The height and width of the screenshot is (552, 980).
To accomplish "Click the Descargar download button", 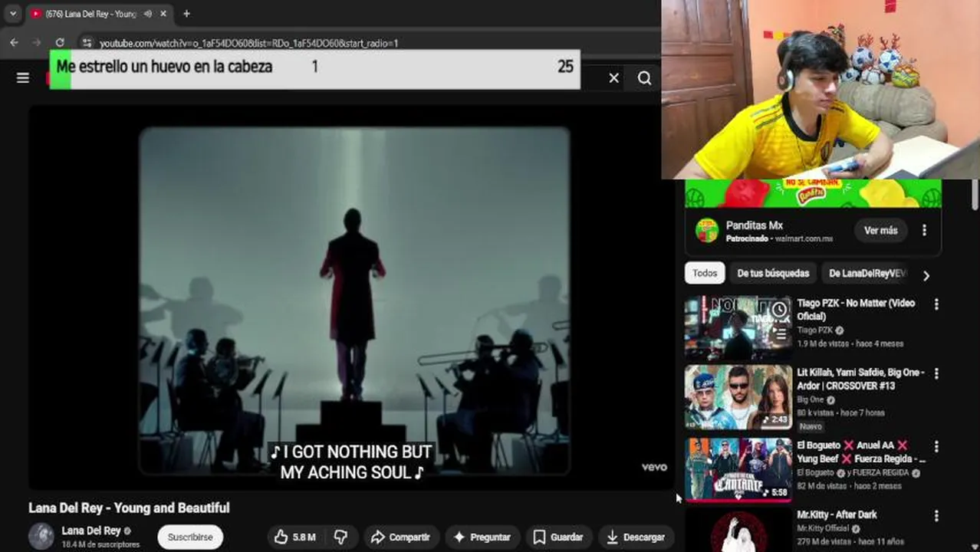I will [636, 537].
